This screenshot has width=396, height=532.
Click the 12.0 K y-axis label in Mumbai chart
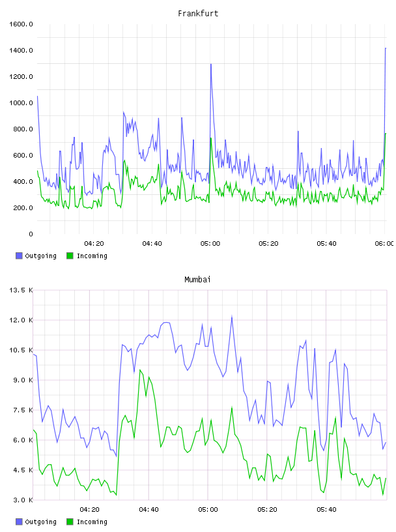point(21,320)
